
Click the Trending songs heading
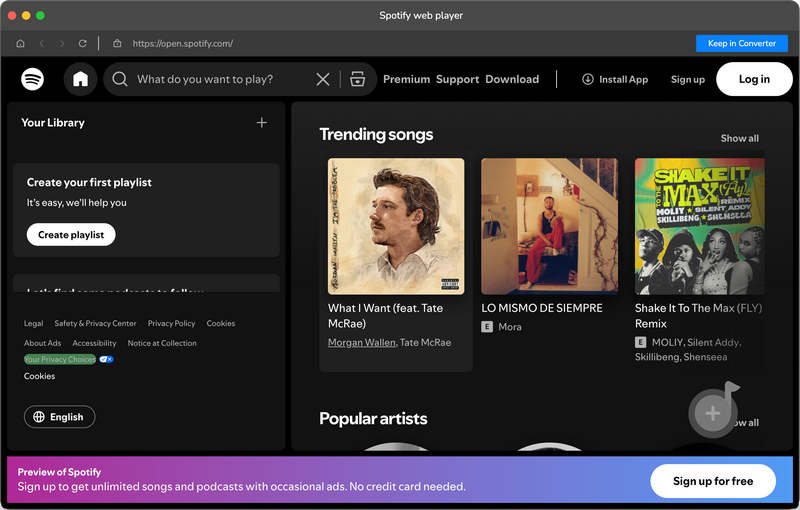click(376, 134)
